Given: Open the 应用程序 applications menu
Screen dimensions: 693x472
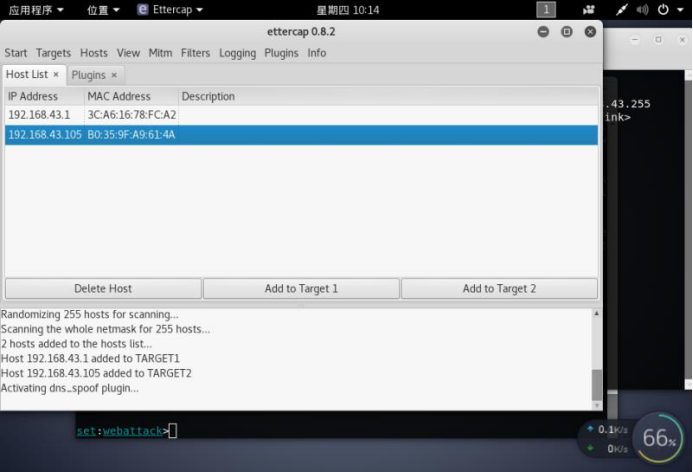Looking at the screenshot, I should (x=36, y=10).
